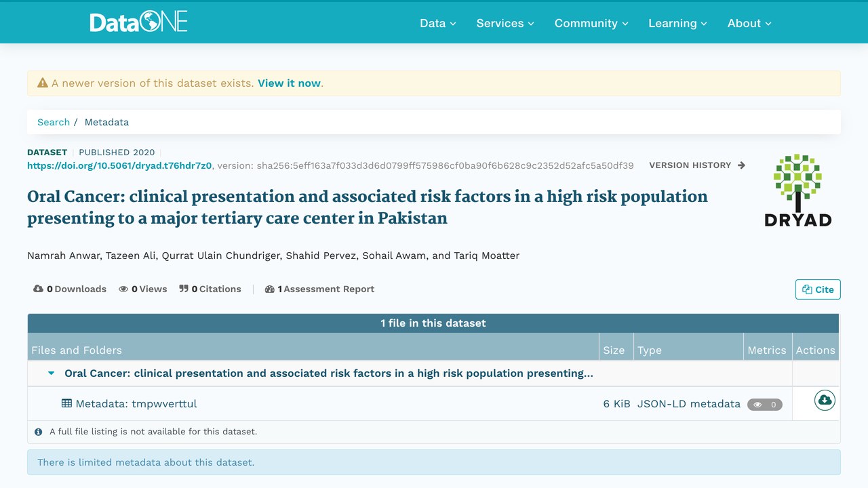Screen dimensions: 868x488
Task: Click the 'Metadata' breadcrumb text
Action: 106,122
